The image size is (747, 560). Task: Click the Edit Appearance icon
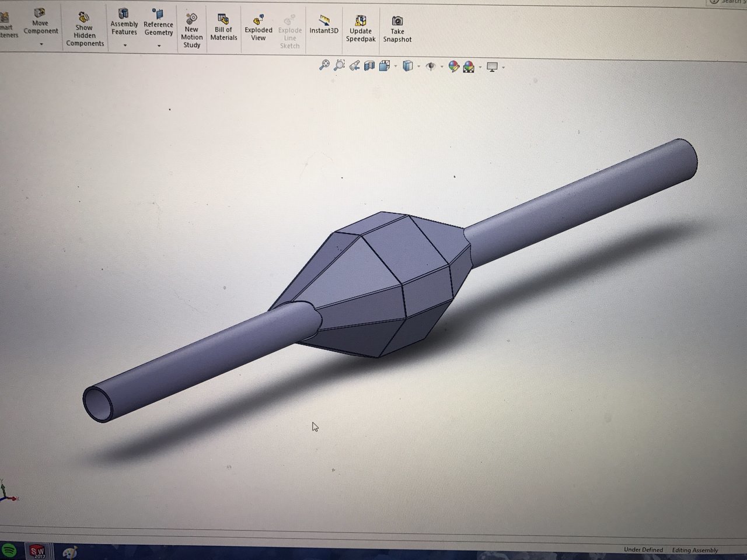453,67
